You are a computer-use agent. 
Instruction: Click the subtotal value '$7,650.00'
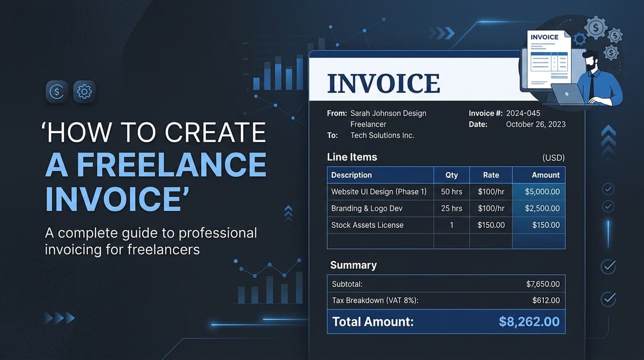(543, 284)
